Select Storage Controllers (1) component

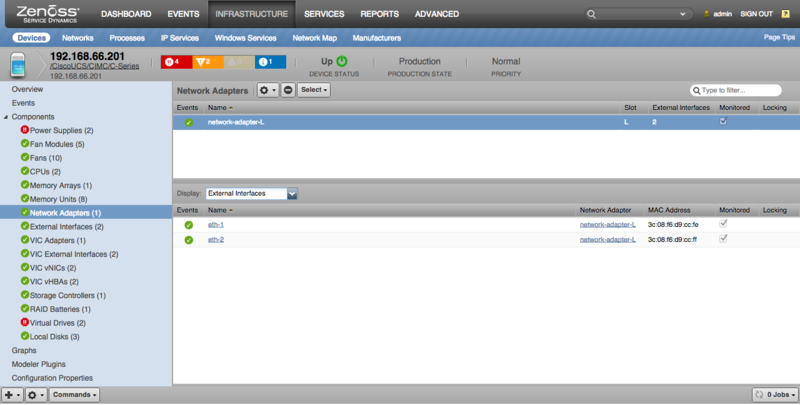pos(68,295)
